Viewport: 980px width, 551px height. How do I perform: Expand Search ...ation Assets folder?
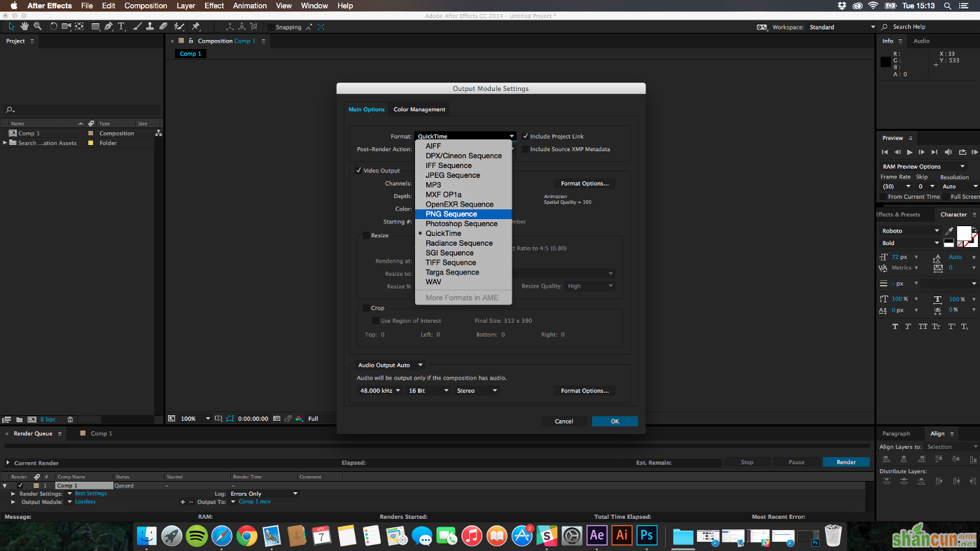pyautogui.click(x=5, y=143)
